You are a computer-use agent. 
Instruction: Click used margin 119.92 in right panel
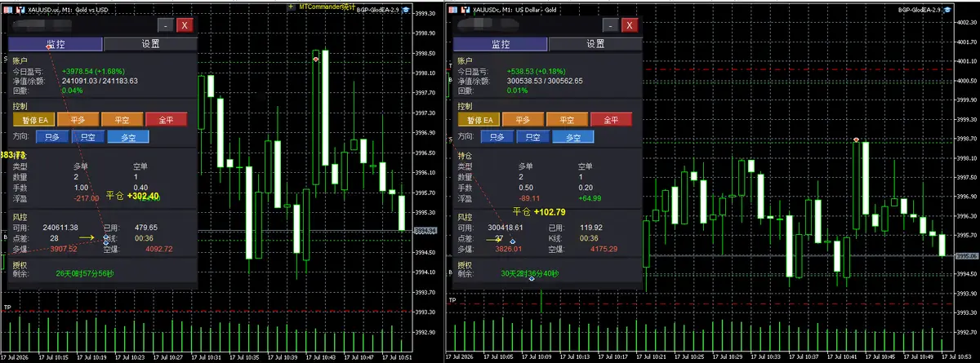(590, 227)
